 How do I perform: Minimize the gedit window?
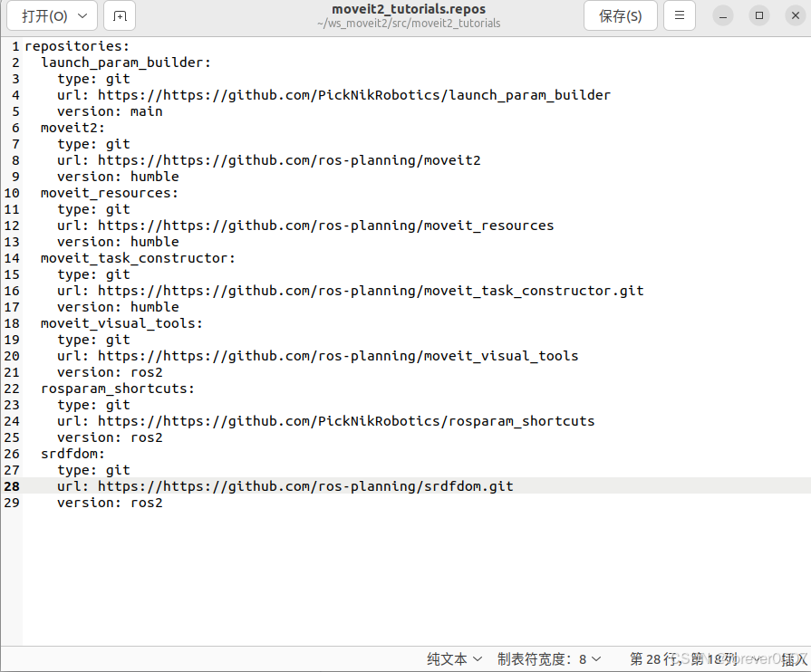tap(723, 16)
